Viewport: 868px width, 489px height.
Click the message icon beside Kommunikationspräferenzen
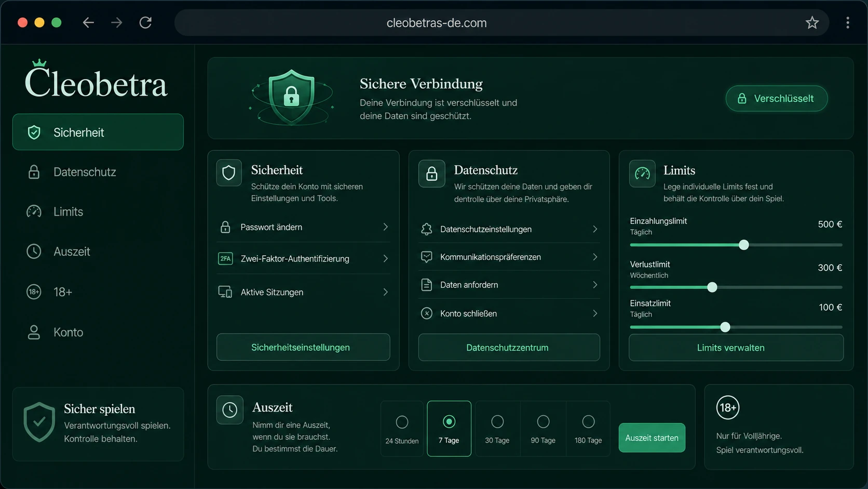click(x=427, y=257)
